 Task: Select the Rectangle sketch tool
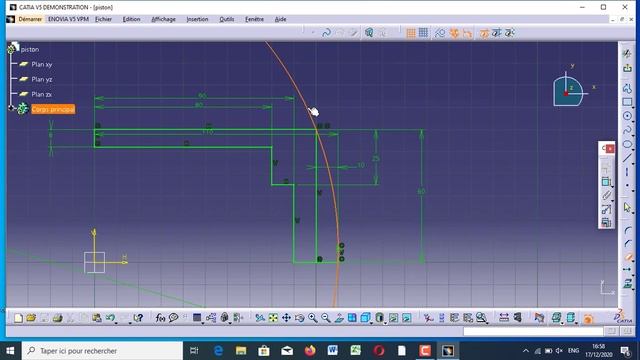pos(627,102)
